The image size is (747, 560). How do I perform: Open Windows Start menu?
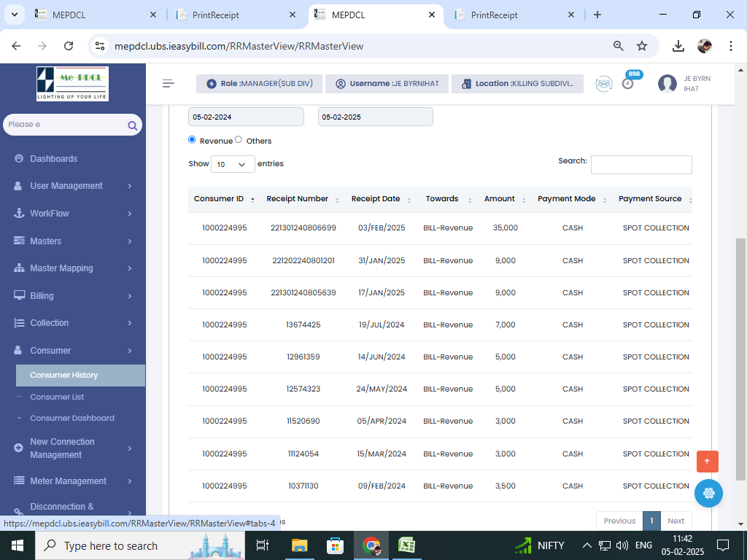click(x=18, y=545)
